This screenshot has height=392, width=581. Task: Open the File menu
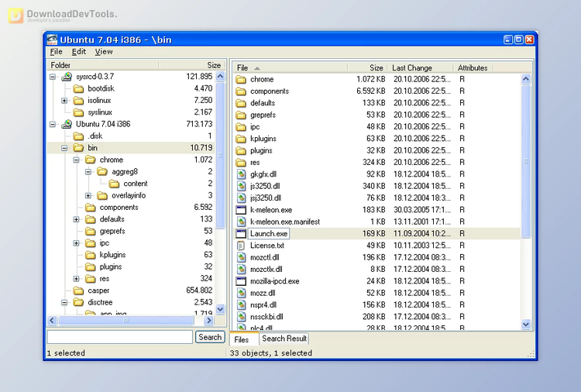56,51
